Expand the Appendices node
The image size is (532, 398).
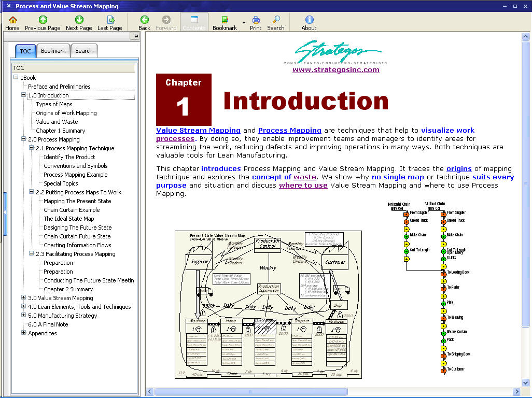(x=23, y=333)
